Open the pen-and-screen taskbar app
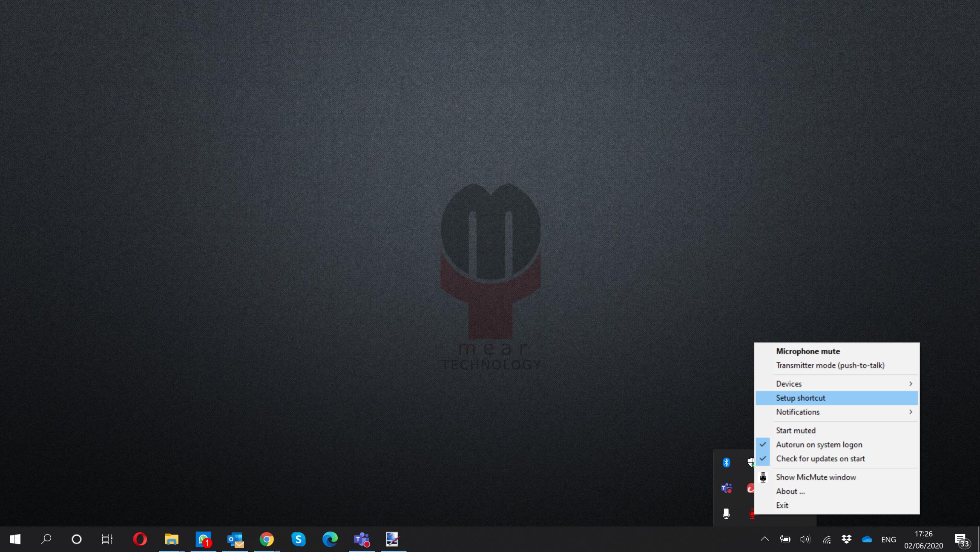 [393, 539]
